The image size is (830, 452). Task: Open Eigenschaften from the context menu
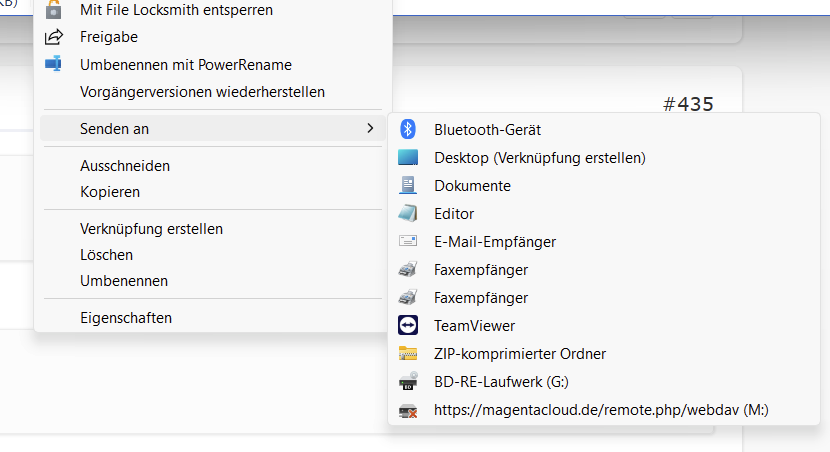[x=126, y=317]
